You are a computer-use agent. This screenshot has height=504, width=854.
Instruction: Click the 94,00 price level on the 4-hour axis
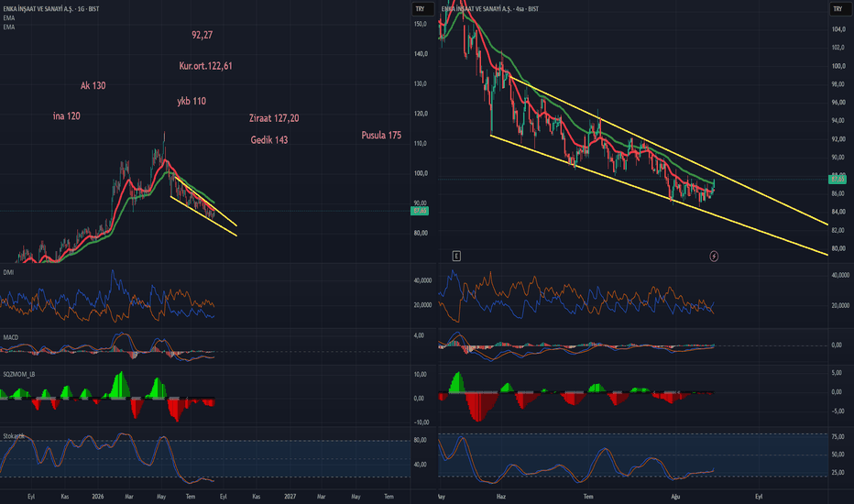(838, 120)
